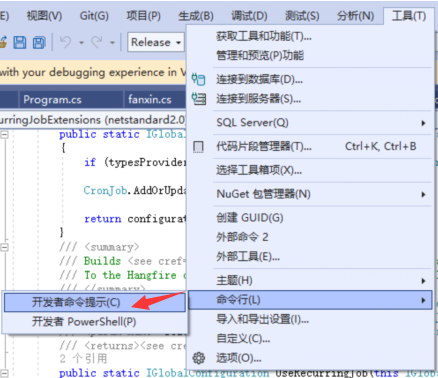Choose 获取工具和功能(T)... menu entry
The image size is (438, 378).
263,36
